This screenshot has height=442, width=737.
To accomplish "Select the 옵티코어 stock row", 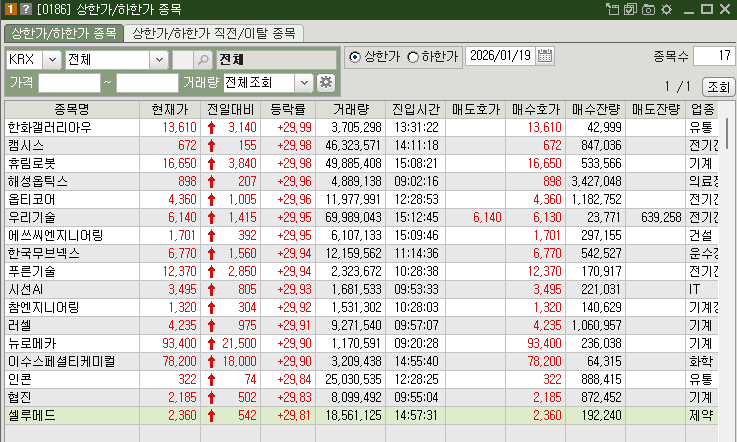I will (361, 199).
